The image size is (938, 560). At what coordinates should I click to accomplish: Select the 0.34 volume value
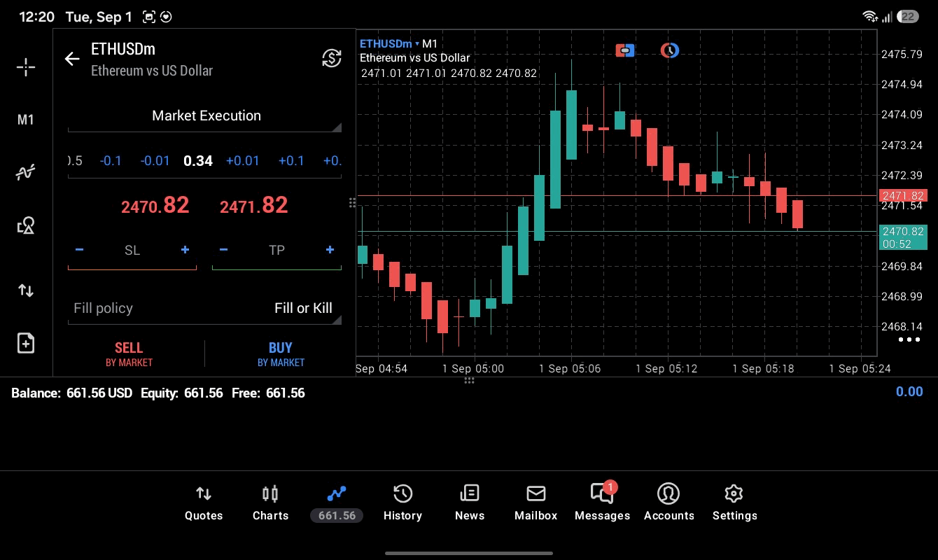click(x=198, y=161)
